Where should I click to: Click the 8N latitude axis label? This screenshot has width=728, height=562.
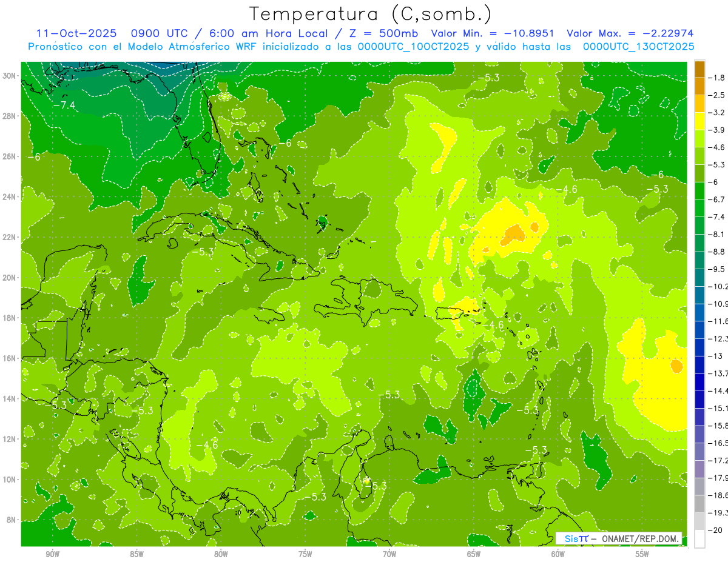tap(11, 520)
